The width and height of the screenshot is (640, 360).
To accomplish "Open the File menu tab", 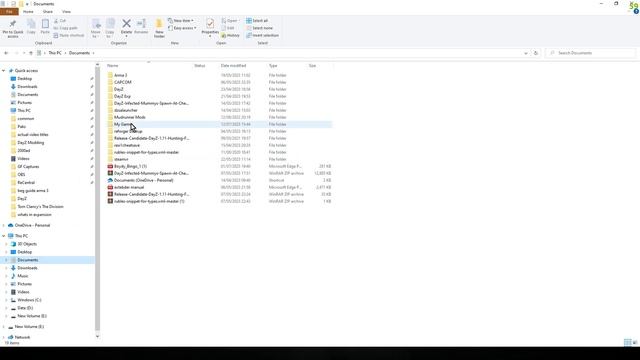I will [9, 12].
